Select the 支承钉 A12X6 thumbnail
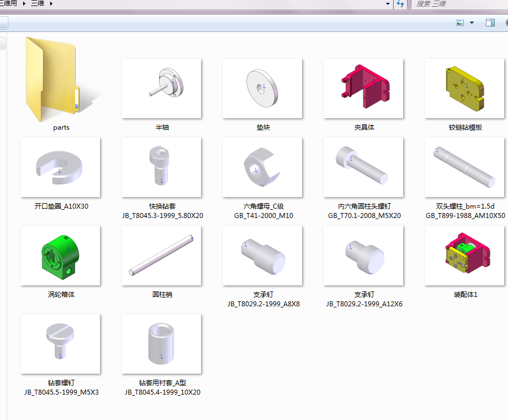Viewport: 508px width, 420px height. coord(363,256)
